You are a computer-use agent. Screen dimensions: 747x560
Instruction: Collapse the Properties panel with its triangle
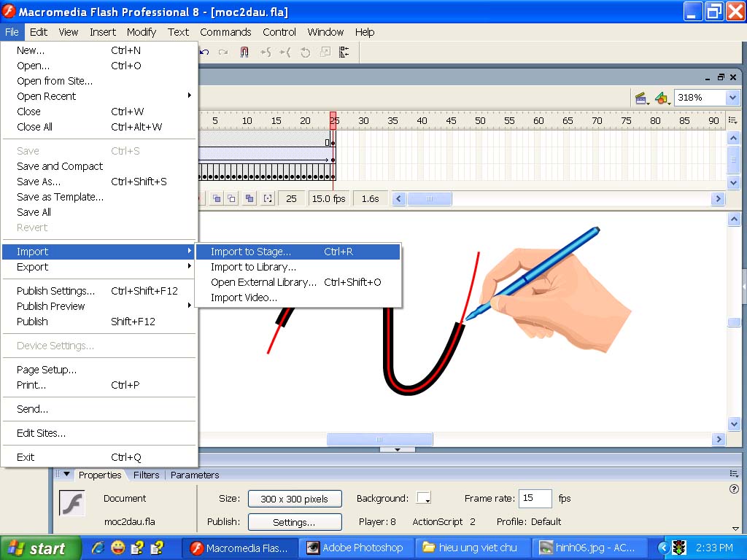click(66, 474)
